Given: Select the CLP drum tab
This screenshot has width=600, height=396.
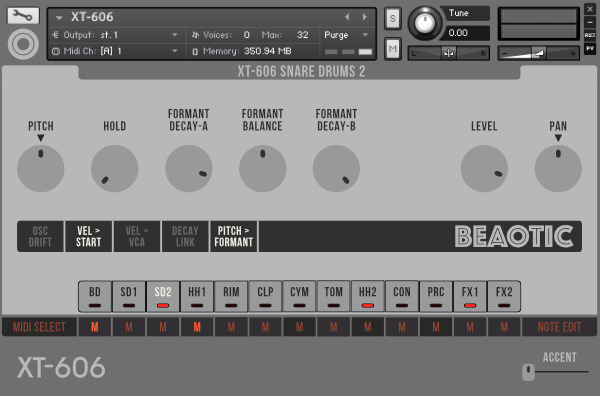Looking at the screenshot, I should (x=265, y=297).
